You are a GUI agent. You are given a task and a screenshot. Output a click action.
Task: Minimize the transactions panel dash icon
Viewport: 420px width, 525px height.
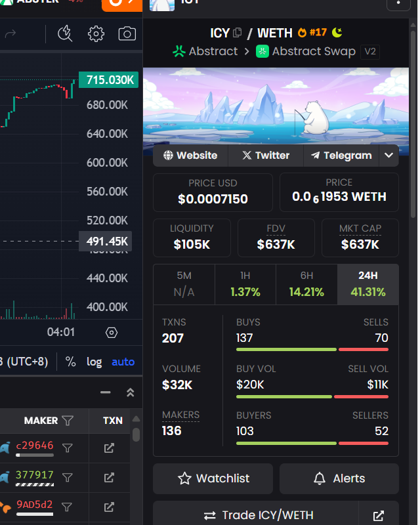(105, 392)
